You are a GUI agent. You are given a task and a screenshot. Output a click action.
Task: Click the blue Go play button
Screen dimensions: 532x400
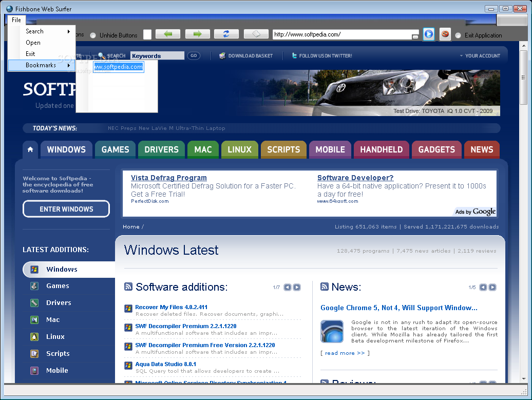(x=429, y=34)
